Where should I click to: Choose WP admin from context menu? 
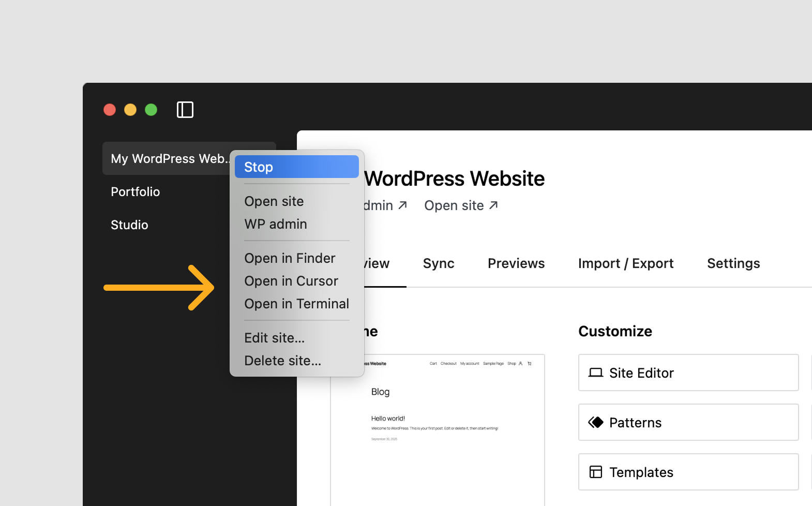point(297,224)
